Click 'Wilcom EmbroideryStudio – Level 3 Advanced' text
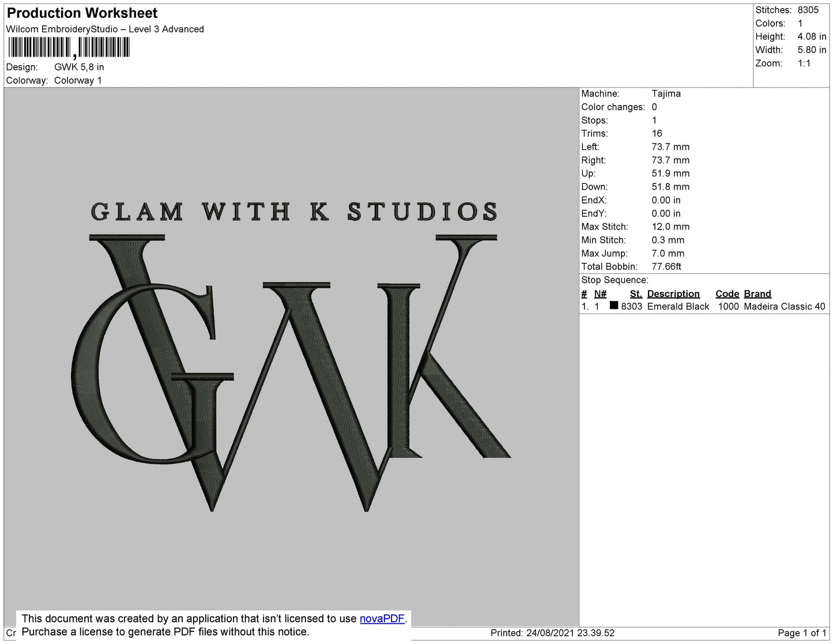Image resolution: width=833 pixels, height=644 pixels. click(x=105, y=29)
